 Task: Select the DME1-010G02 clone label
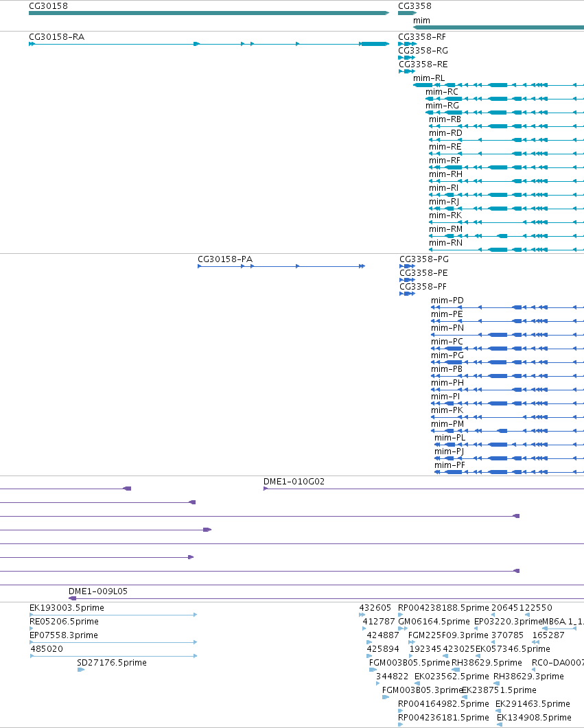(x=294, y=482)
